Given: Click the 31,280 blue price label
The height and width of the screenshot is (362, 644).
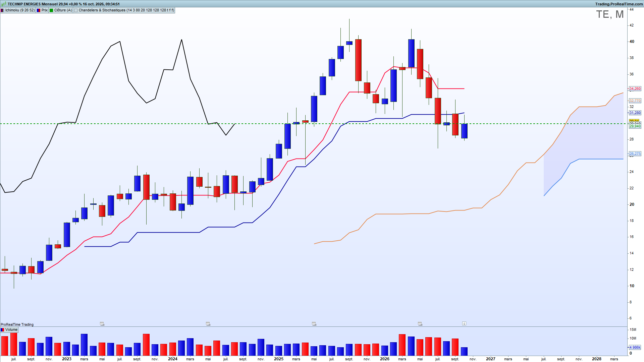Looking at the screenshot, I should click(635, 113).
